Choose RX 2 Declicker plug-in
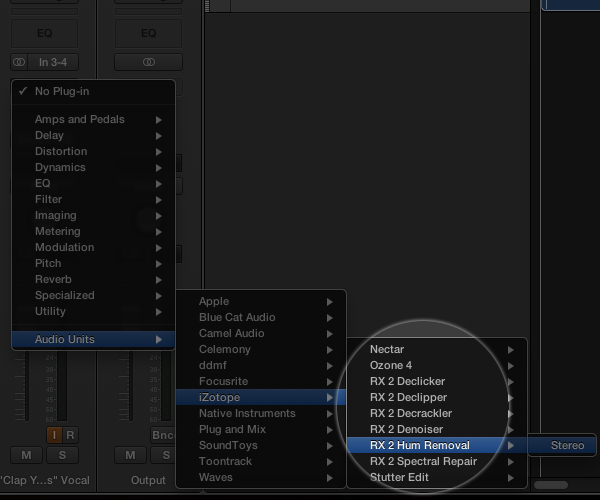The image size is (600, 500). (437, 381)
